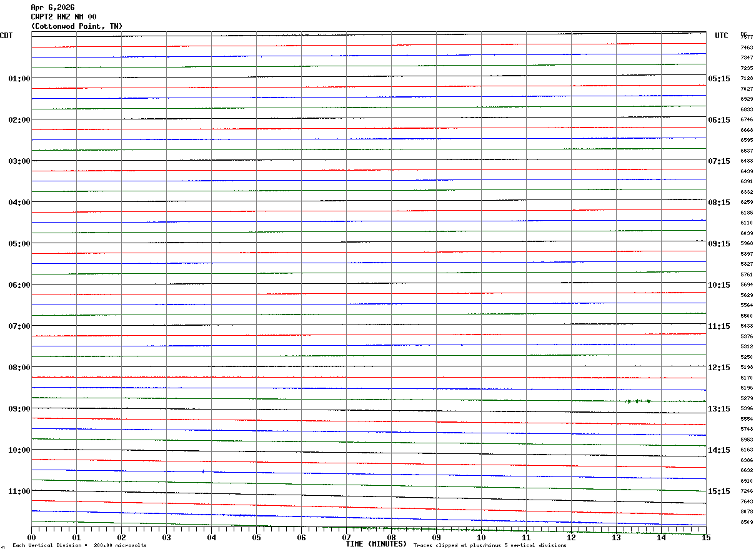Click the '06:15' UTC time label
756x554 pixels.
tap(719, 120)
